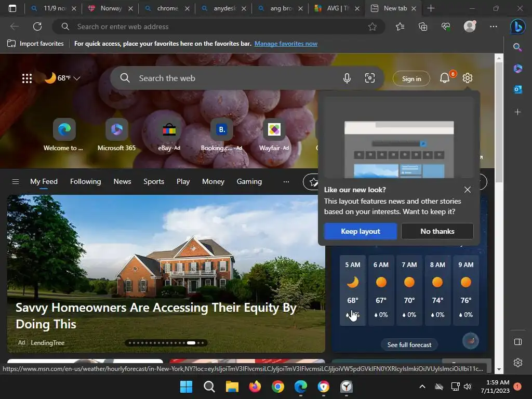Switch to the Sports tab

pyautogui.click(x=154, y=181)
